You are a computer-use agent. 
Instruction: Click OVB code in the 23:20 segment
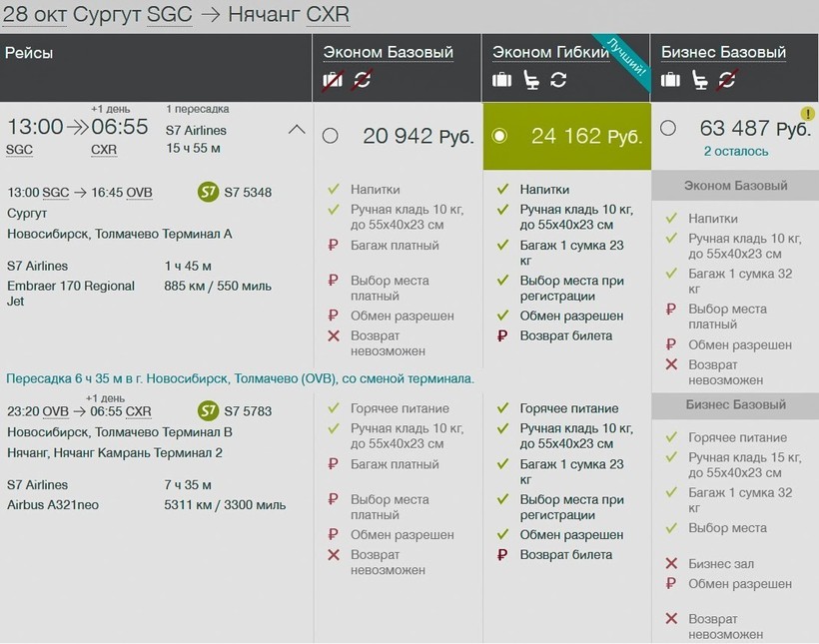[55, 411]
